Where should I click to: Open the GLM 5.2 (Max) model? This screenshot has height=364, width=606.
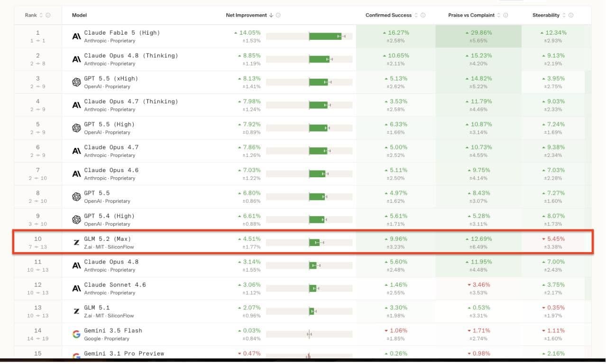(x=107, y=238)
